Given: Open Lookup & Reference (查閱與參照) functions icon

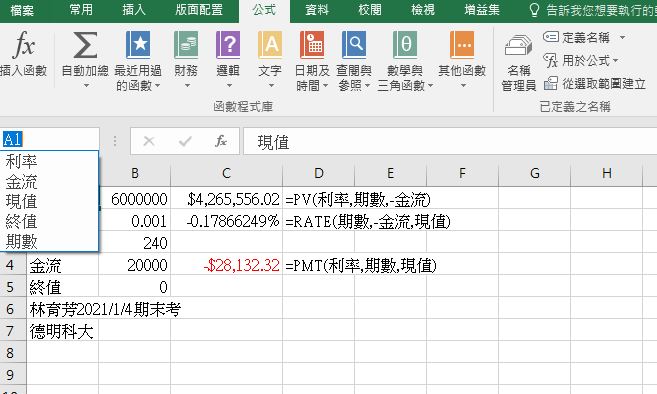Looking at the screenshot, I should coord(354,44).
